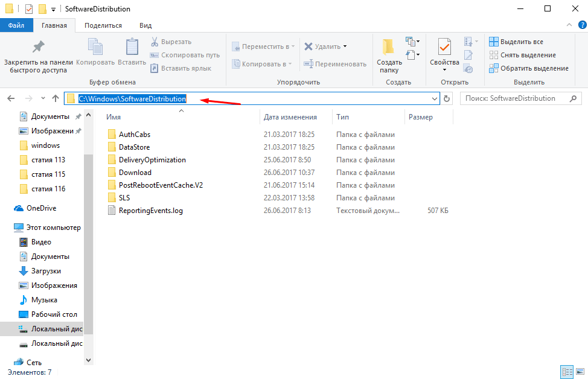The image size is (588, 379).
Task: Click Обратить выделение
Action: 529,68
